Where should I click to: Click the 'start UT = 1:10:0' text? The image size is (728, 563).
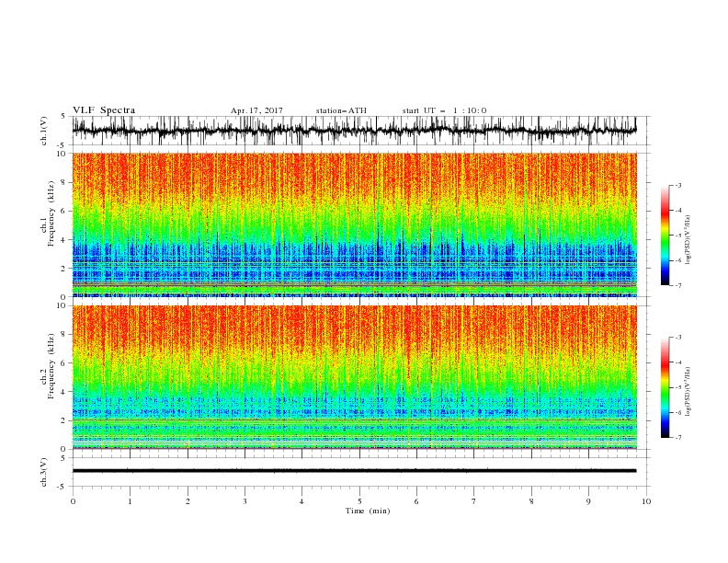444,110
